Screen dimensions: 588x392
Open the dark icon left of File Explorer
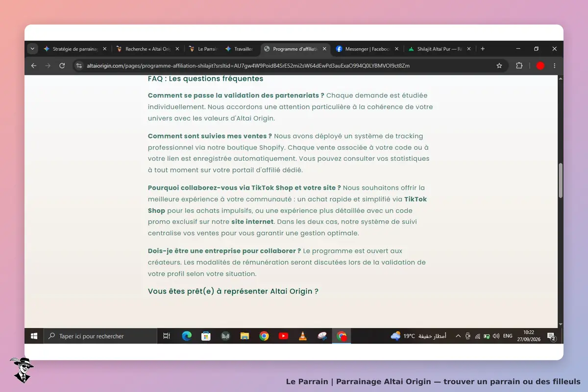coord(225,336)
